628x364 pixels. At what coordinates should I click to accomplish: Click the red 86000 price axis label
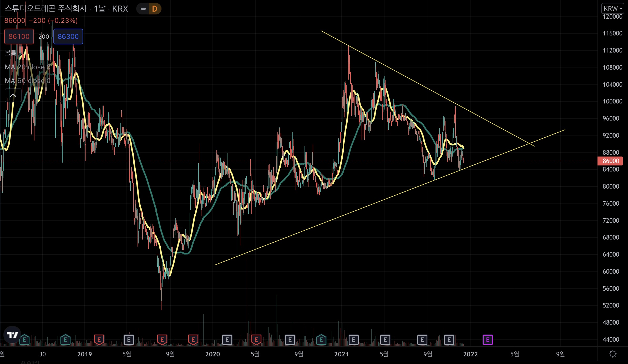(610, 161)
